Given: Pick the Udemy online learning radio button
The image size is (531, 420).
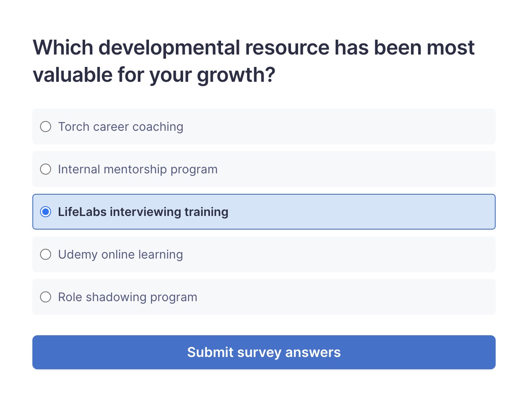Looking at the screenshot, I should click(46, 254).
